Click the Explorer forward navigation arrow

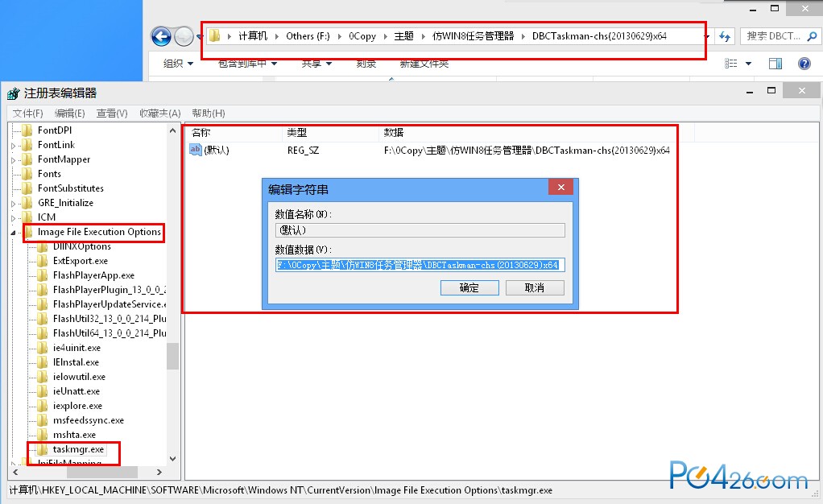pos(184,36)
